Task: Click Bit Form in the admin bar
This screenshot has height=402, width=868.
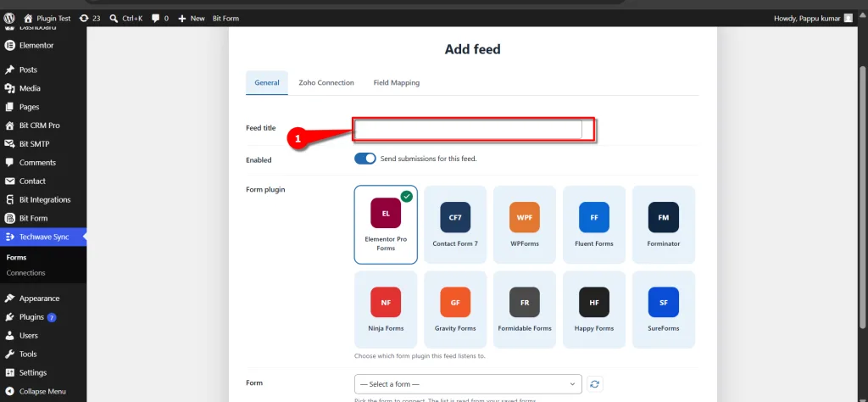Action: [x=225, y=19]
